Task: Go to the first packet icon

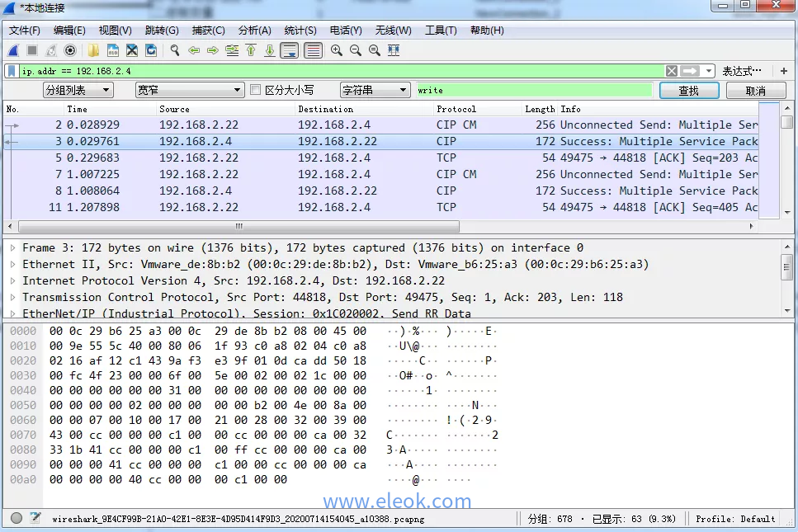Action: point(251,50)
